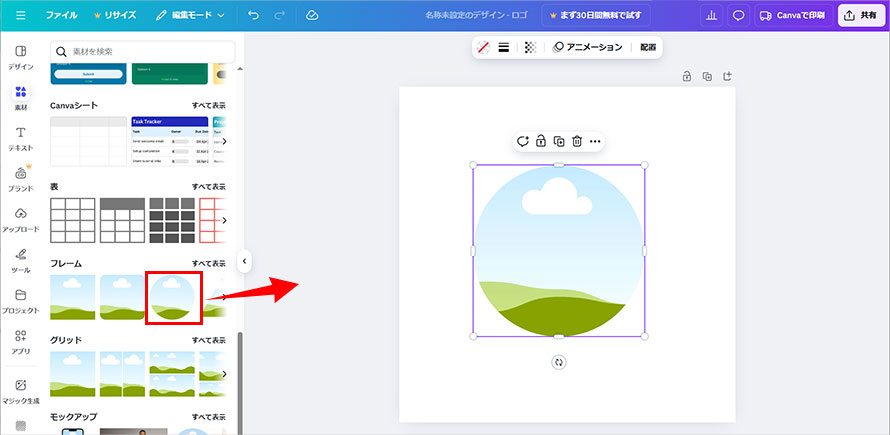
Task: Open the 素材 sidebar tab
Action: pyautogui.click(x=20, y=98)
